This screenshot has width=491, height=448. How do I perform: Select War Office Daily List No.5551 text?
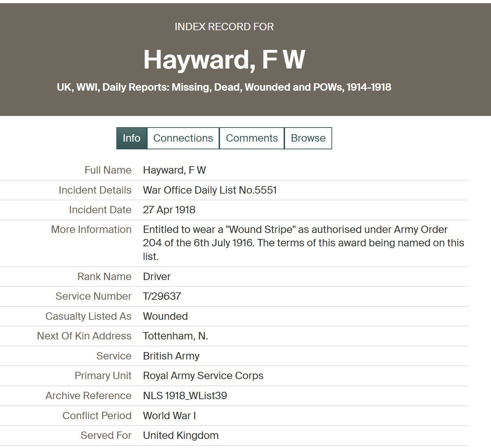[x=210, y=190]
